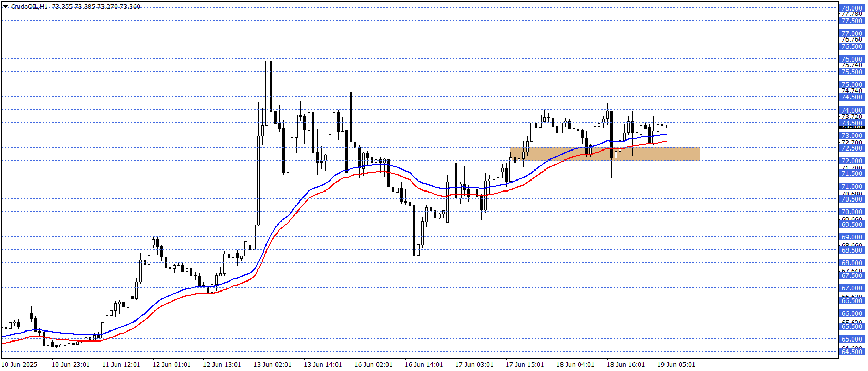Select the 74.000 price level label
Image resolution: width=868 pixels, height=371 pixels.
click(852, 111)
